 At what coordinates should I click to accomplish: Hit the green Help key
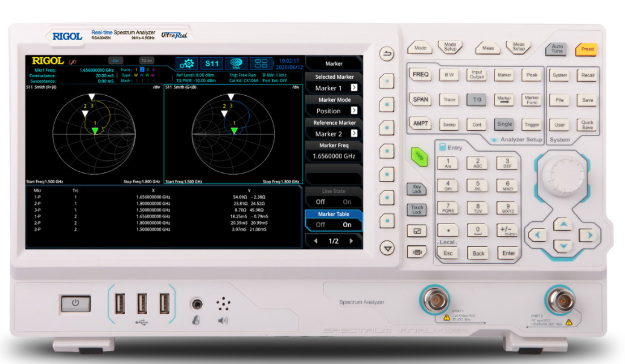(419, 157)
